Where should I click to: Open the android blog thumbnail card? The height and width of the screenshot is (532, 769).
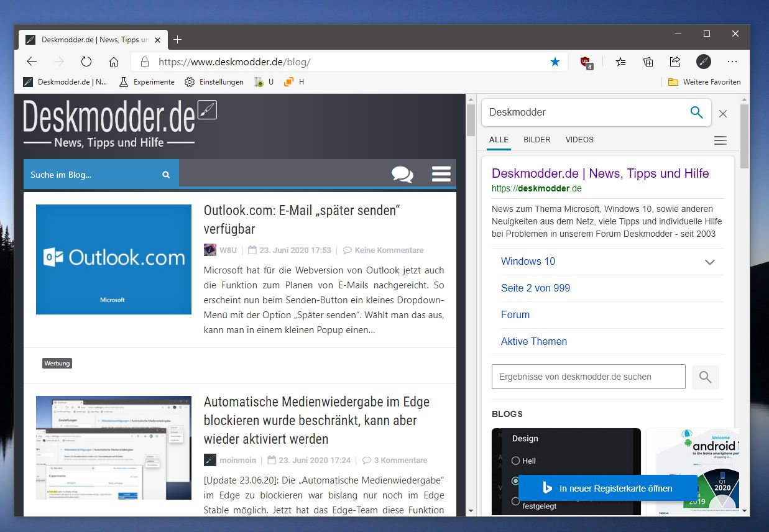(693, 472)
